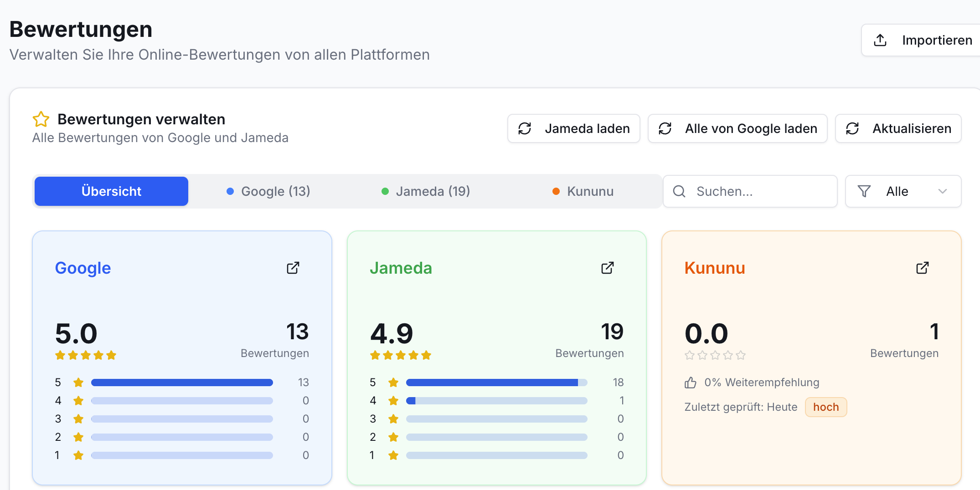Click the Bewertungen page heading
Viewport: 980px width, 490px height.
click(x=81, y=30)
